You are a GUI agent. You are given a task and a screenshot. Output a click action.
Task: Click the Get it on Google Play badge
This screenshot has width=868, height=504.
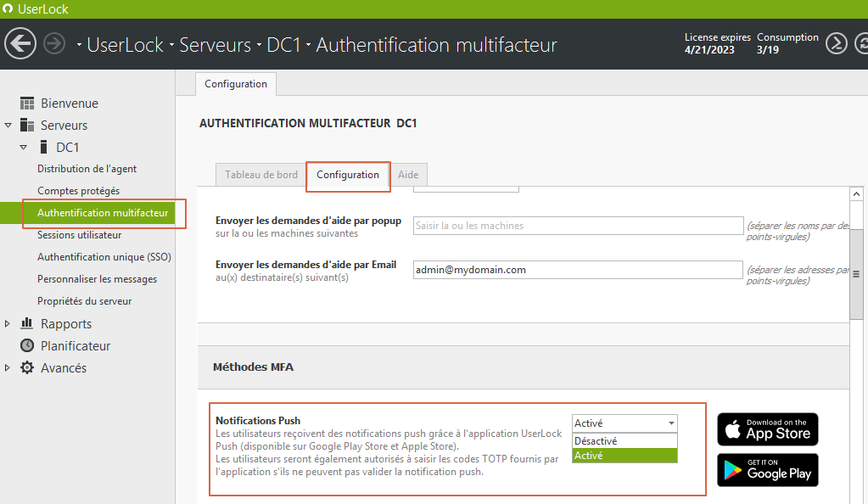[768, 470]
